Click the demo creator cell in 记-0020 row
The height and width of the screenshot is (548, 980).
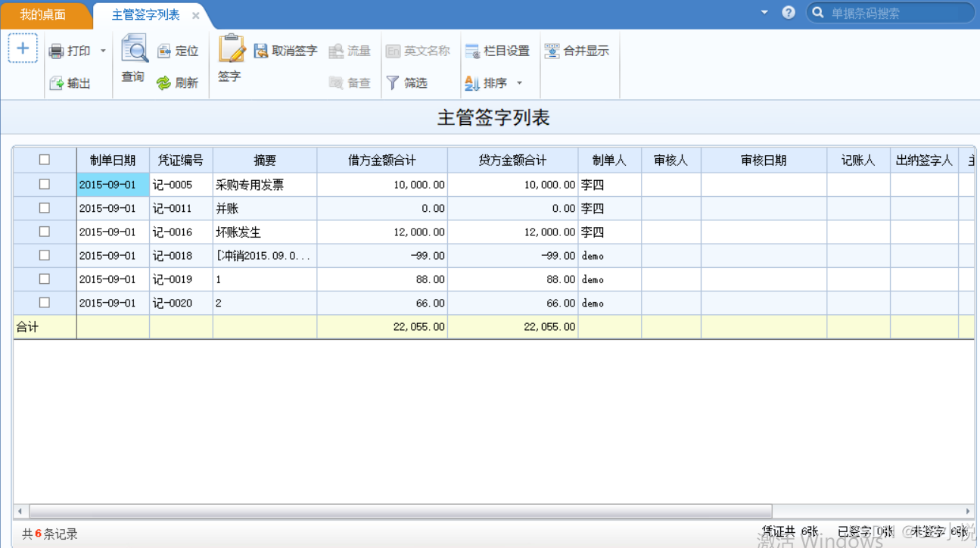[610, 303]
